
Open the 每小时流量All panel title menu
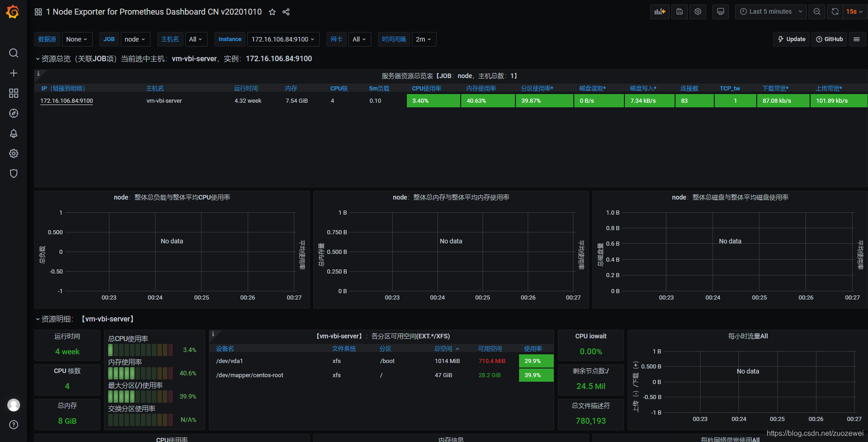pos(748,336)
